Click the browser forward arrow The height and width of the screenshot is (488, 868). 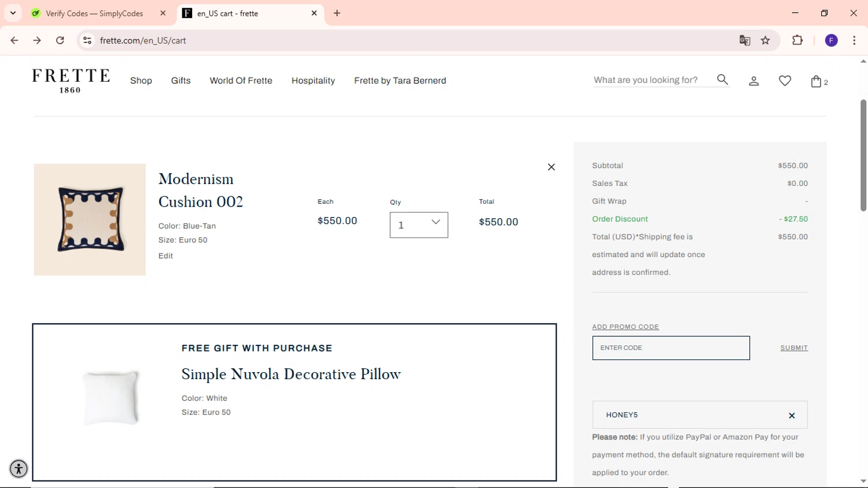[37, 41]
